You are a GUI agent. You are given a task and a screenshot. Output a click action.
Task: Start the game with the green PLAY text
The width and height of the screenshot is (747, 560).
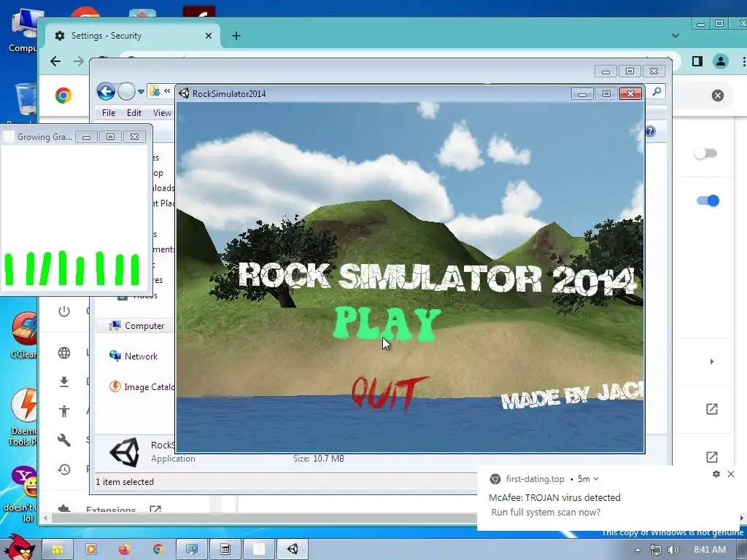point(387,324)
